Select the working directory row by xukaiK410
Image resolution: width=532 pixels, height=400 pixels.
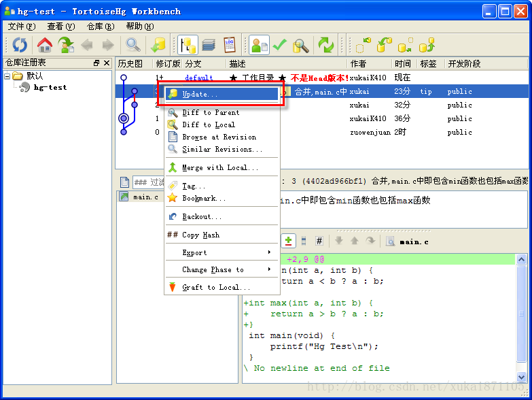[x=321, y=78]
